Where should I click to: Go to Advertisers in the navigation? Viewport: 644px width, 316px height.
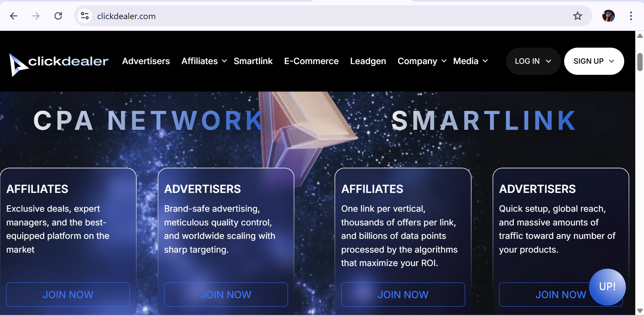146,61
